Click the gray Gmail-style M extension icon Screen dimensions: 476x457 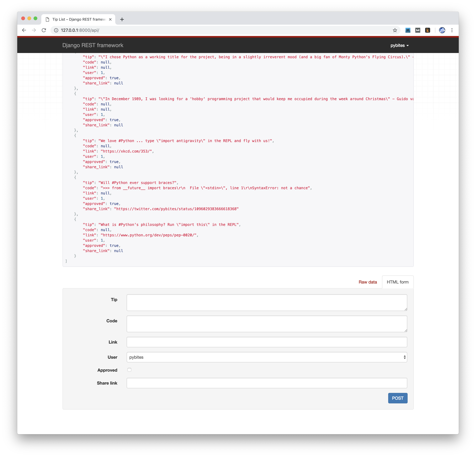click(418, 30)
